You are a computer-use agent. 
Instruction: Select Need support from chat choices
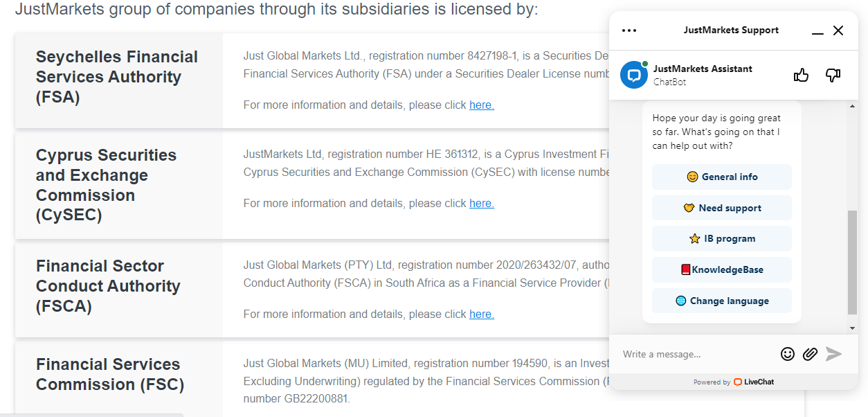pos(721,208)
